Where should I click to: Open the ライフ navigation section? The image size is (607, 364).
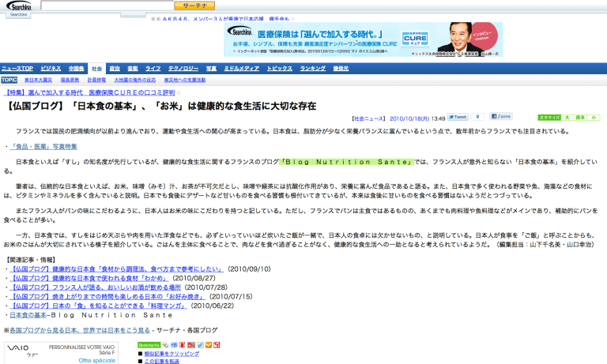coord(153,69)
